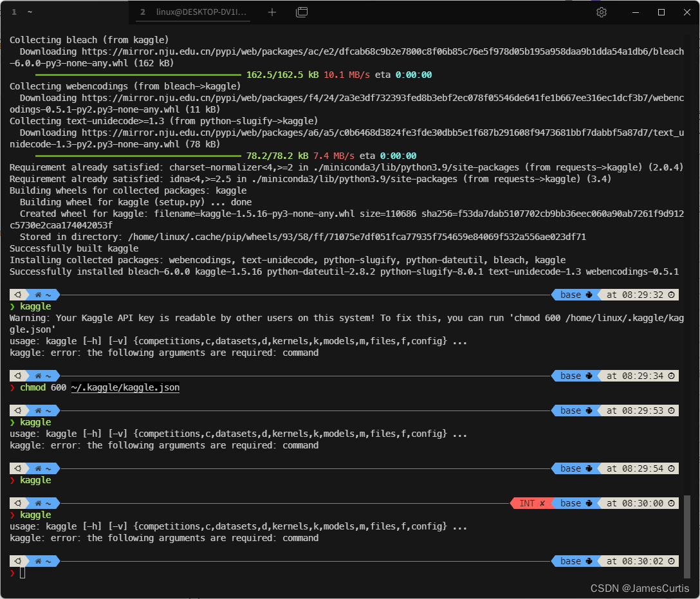Click the text-unidecode download progress bar
The width and height of the screenshot is (700, 599).
(138, 156)
